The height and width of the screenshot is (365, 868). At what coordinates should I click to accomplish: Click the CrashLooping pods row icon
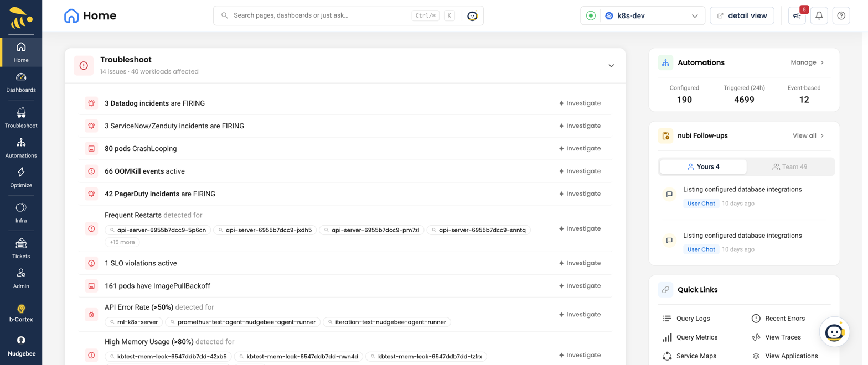click(91, 148)
